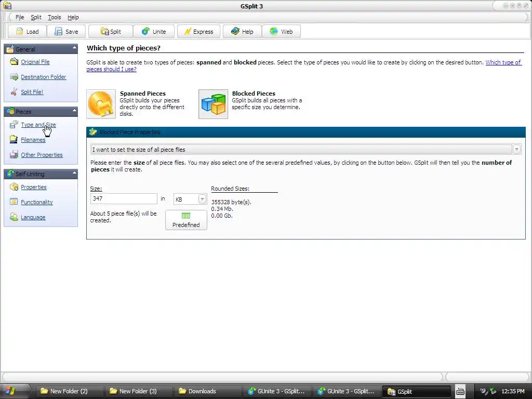Click the Save toolbar button
Viewport: 532px width, 399px height.
tap(66, 32)
